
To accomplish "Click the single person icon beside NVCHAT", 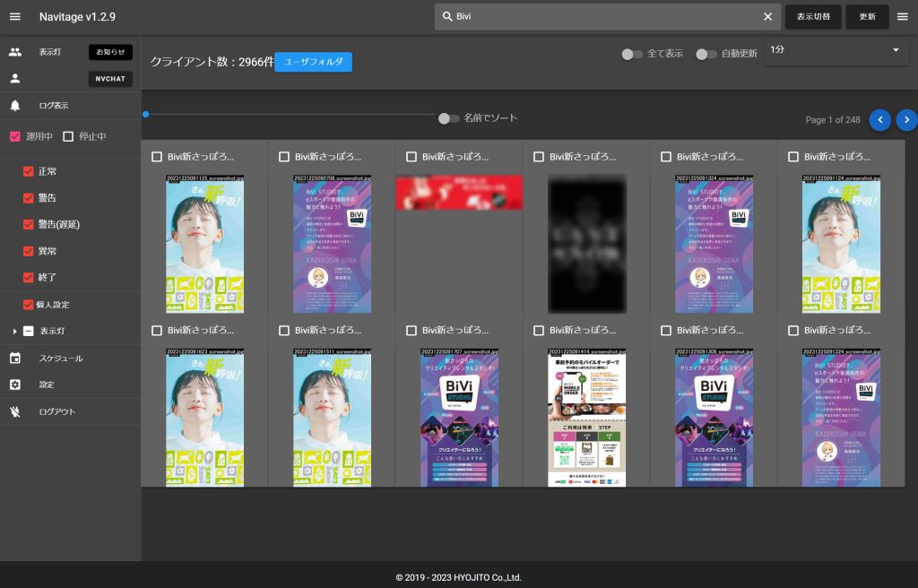I will point(15,79).
